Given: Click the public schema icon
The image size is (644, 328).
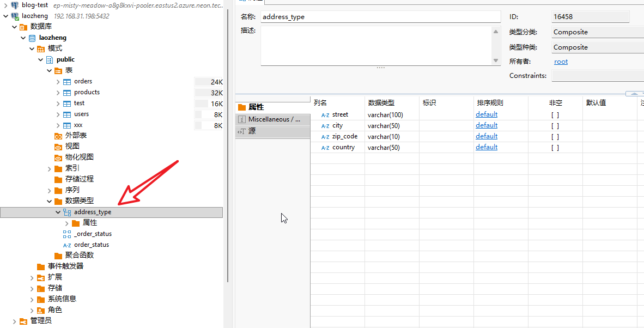Looking at the screenshot, I should coord(50,60).
